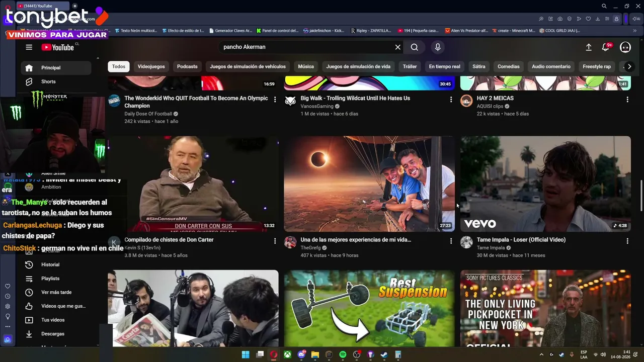Screen dimensions: 644x362
Task: Open the title The Wonderkid Who QUIT Football
Action: (x=196, y=102)
